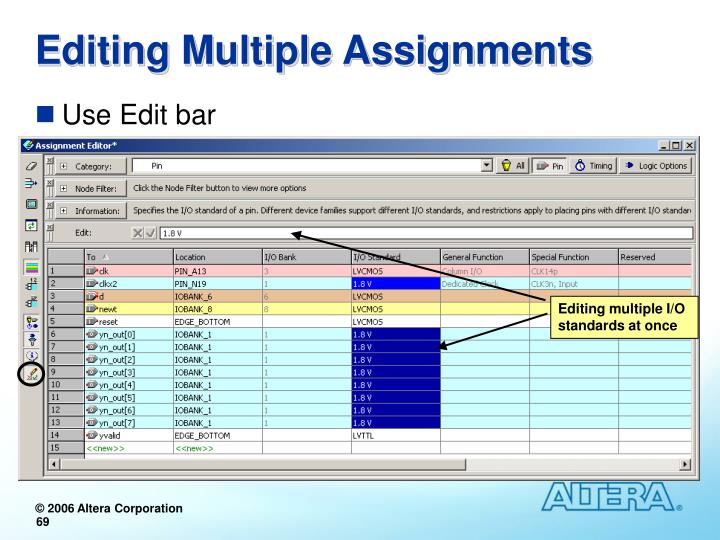Viewport: 720px width, 540px height.
Task: Click the I/O Standard column header
Action: click(396, 257)
